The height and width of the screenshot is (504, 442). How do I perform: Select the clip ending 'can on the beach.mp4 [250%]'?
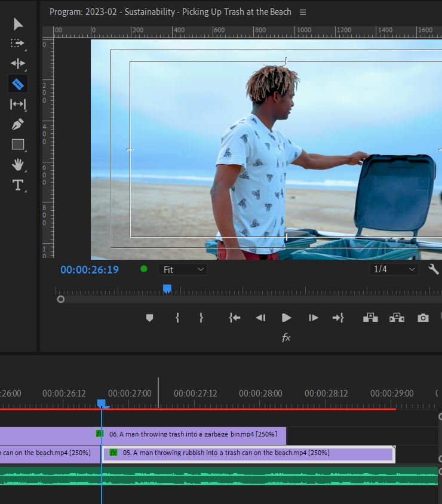[x=50, y=454]
